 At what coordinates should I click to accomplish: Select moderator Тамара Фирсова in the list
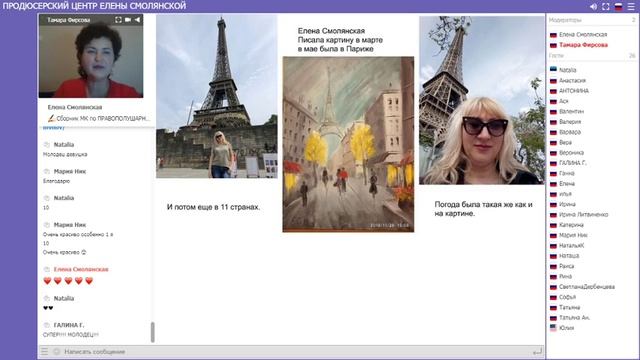tap(583, 45)
